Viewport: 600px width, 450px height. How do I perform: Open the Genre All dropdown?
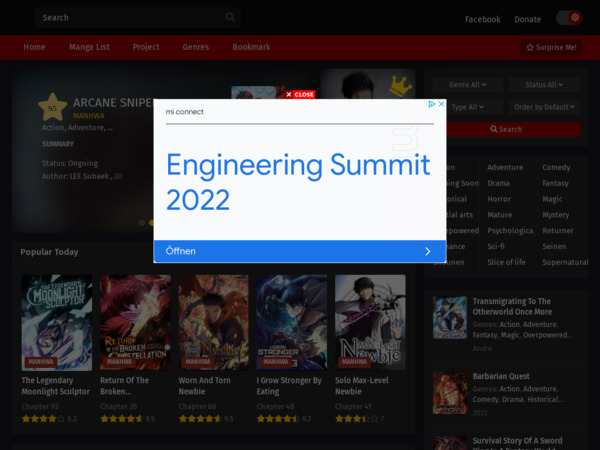click(467, 85)
